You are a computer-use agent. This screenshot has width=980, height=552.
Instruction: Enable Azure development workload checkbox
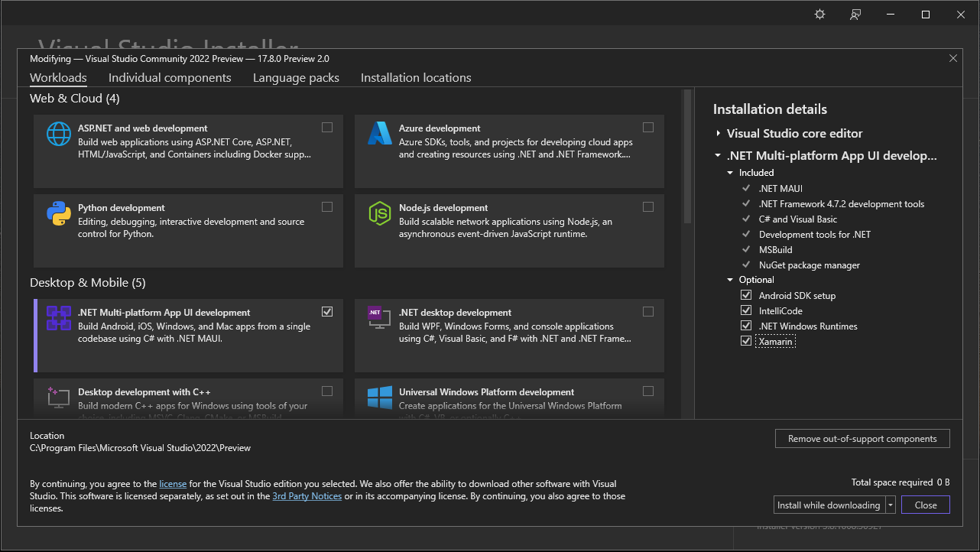click(648, 128)
